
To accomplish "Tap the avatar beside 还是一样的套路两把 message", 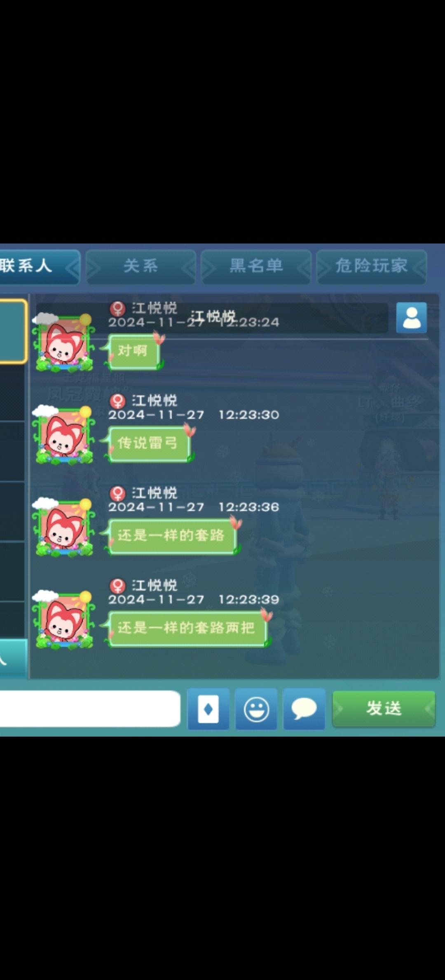I will tap(65, 620).
